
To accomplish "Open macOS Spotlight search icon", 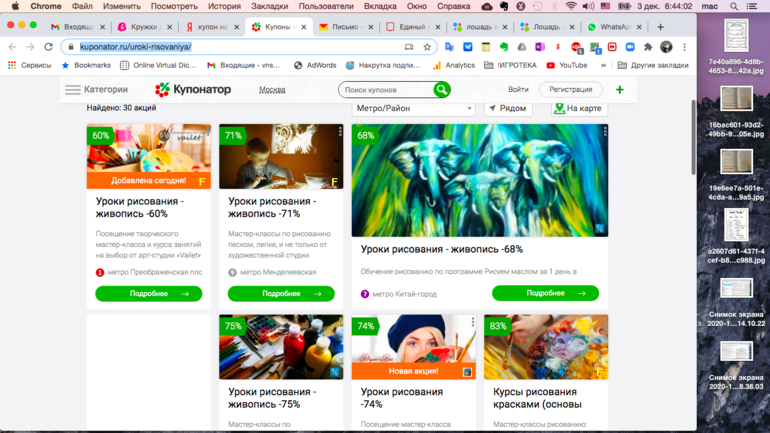I will (734, 6).
